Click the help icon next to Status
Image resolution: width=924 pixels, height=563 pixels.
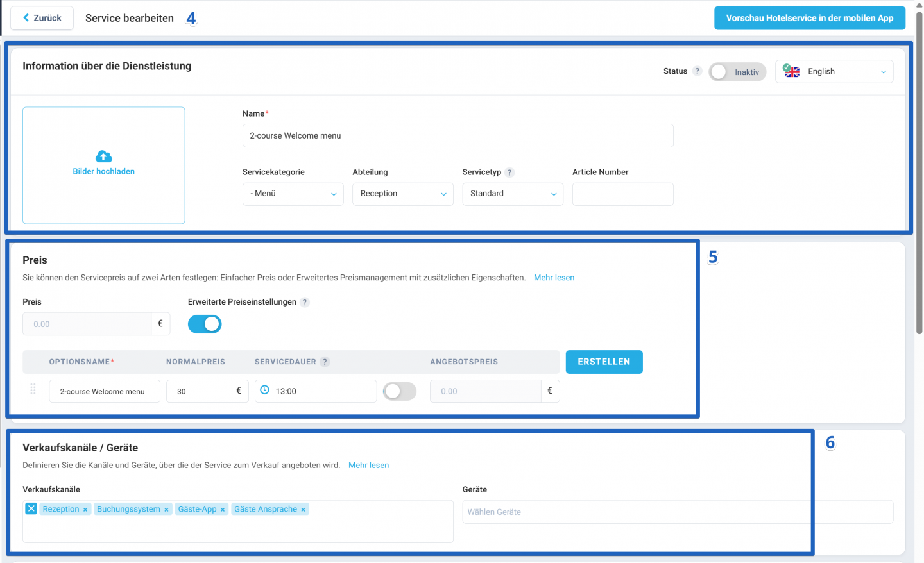tap(697, 71)
